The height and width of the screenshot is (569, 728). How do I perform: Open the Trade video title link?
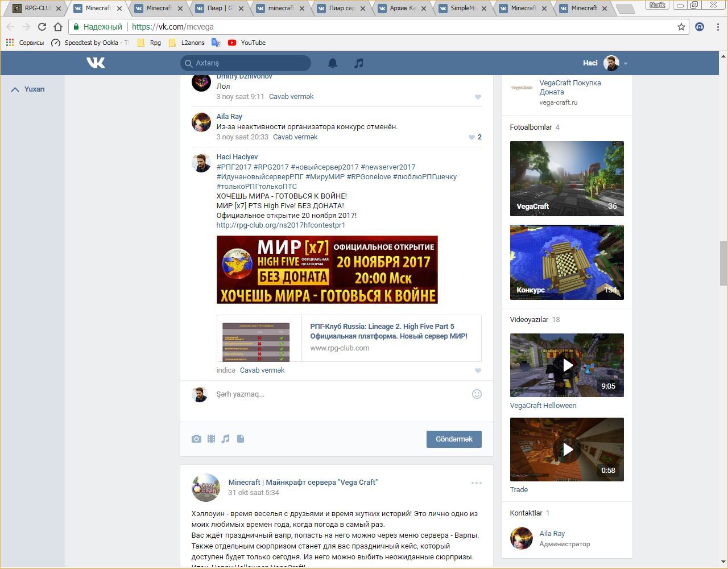tap(519, 490)
